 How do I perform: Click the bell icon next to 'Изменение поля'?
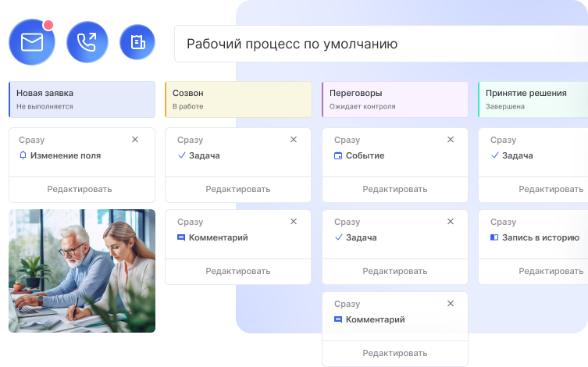[23, 155]
